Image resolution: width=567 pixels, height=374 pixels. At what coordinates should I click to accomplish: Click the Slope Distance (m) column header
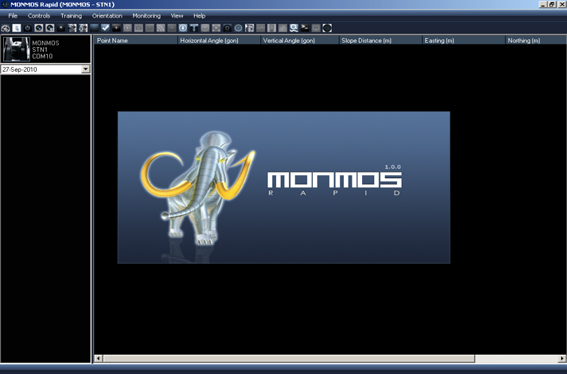click(381, 41)
